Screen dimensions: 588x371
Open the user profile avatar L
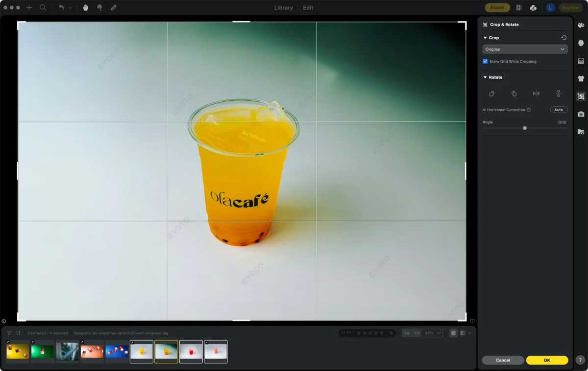[x=551, y=8]
